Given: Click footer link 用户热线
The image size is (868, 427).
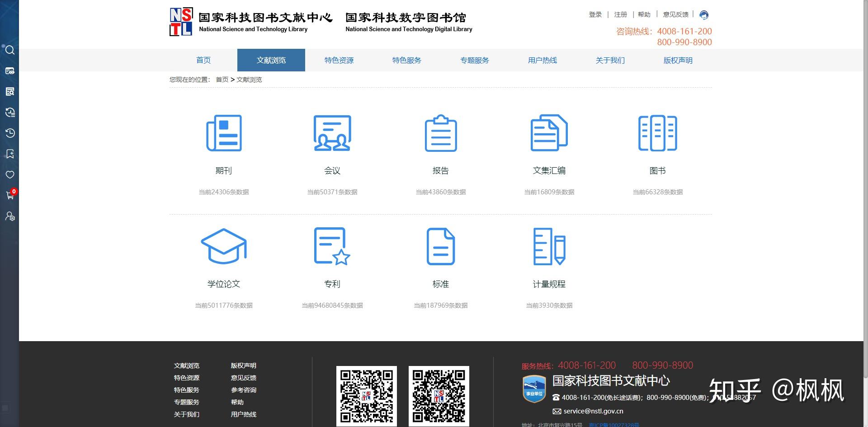Looking at the screenshot, I should [244, 414].
